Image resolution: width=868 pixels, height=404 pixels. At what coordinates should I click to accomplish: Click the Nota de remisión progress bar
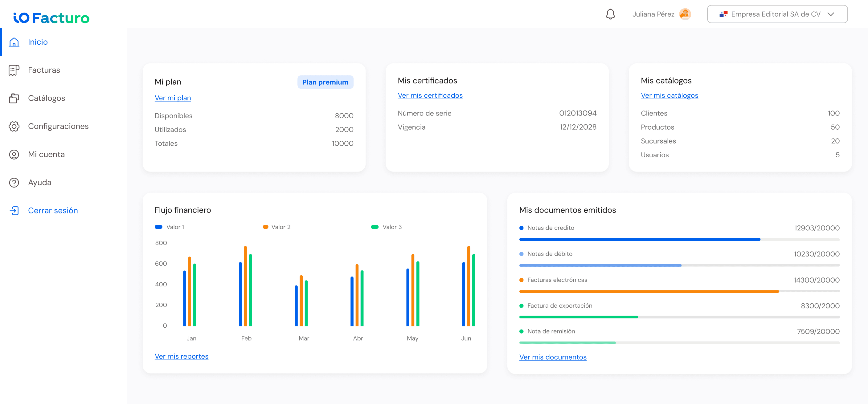[x=679, y=343]
